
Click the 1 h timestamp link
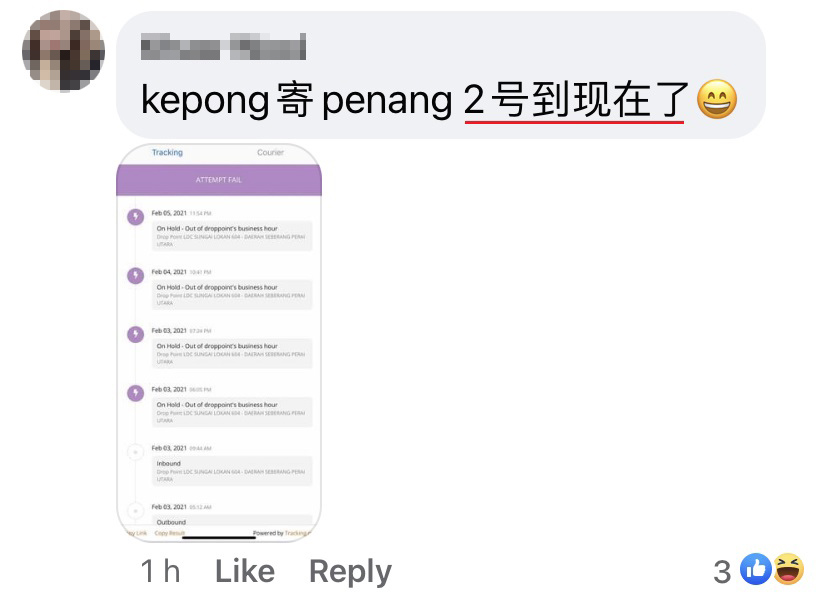click(161, 571)
